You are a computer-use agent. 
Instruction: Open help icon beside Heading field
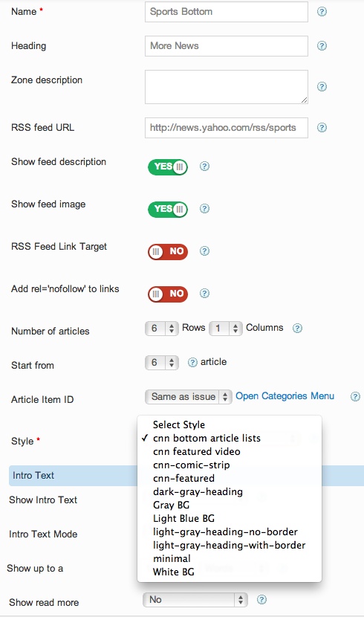[322, 45]
